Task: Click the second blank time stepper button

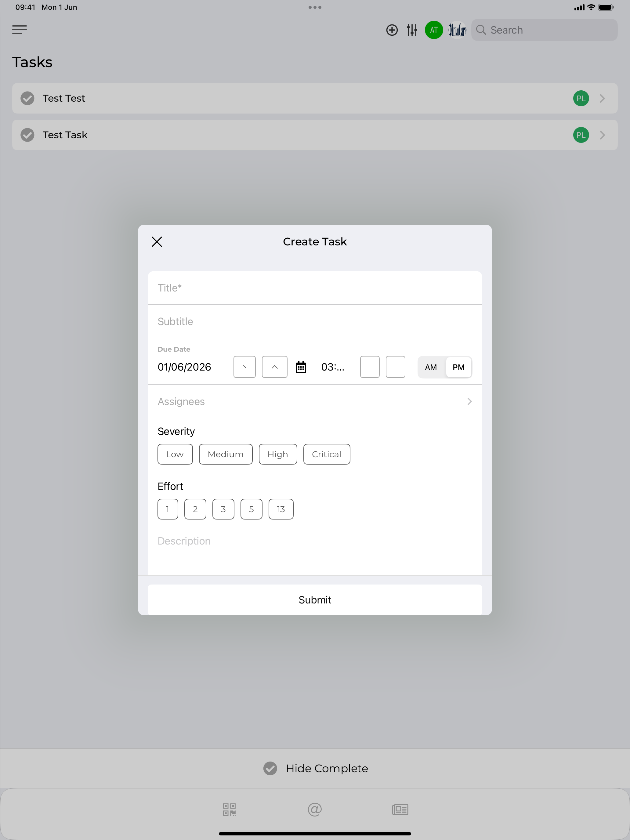Action: pos(395,367)
